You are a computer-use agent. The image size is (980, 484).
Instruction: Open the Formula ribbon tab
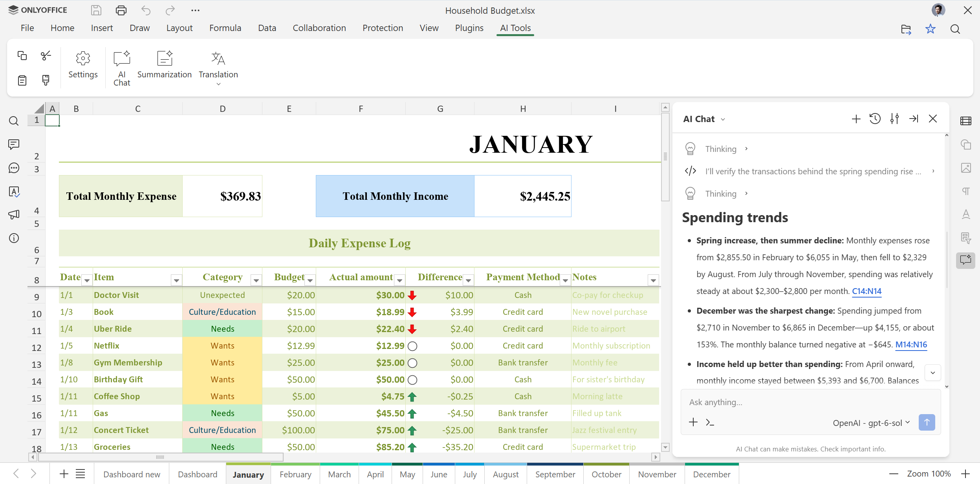pyautogui.click(x=225, y=28)
